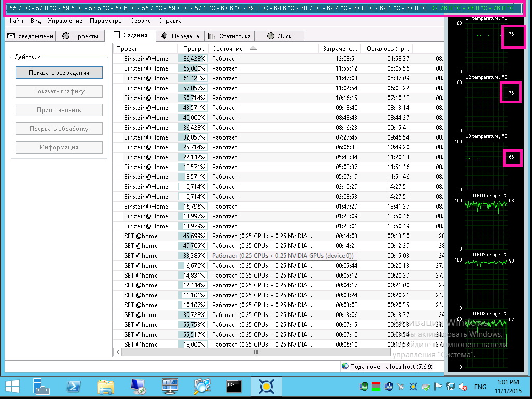The width and height of the screenshot is (532, 399).
Task: Click the GPU2 usage graph
Action: pos(486,283)
